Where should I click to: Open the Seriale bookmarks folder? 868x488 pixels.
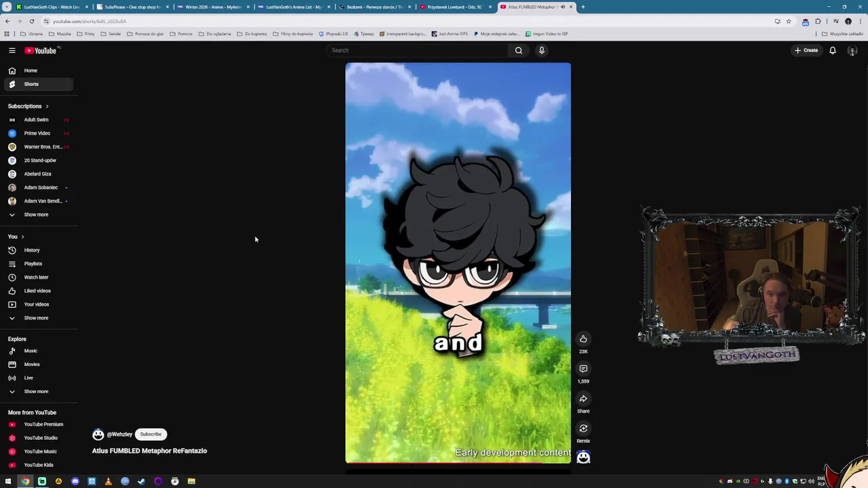tap(111, 34)
